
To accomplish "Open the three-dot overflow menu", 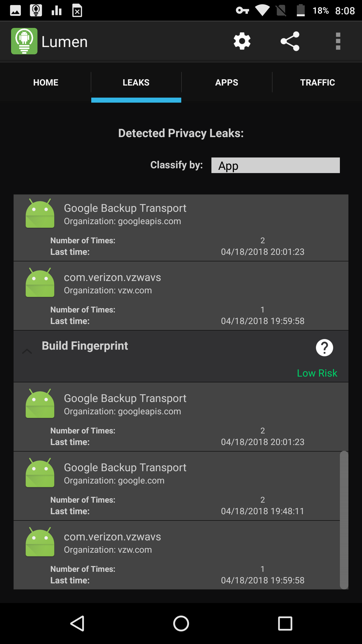I will [x=338, y=41].
